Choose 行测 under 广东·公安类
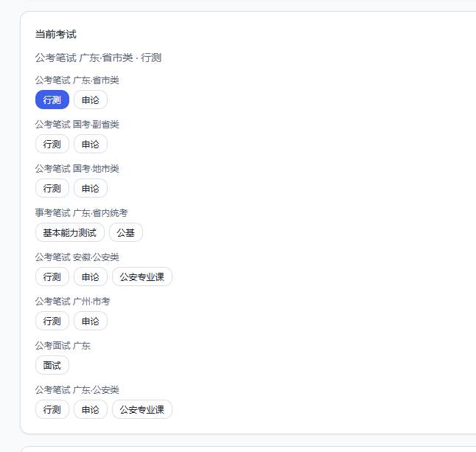Screen dimensions: 476x452 pos(52,409)
